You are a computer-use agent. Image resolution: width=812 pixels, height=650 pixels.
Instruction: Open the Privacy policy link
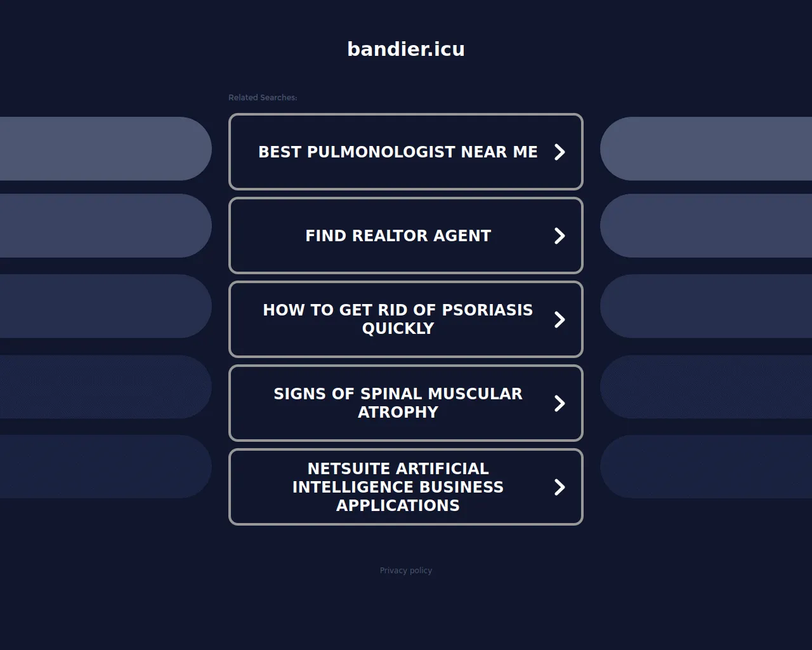(x=406, y=571)
